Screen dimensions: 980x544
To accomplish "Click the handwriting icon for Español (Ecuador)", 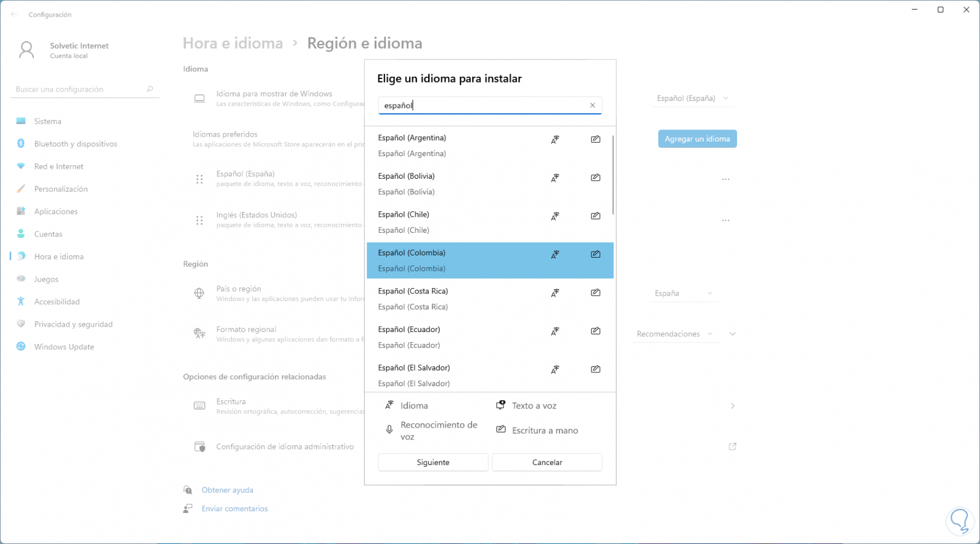I will [595, 331].
